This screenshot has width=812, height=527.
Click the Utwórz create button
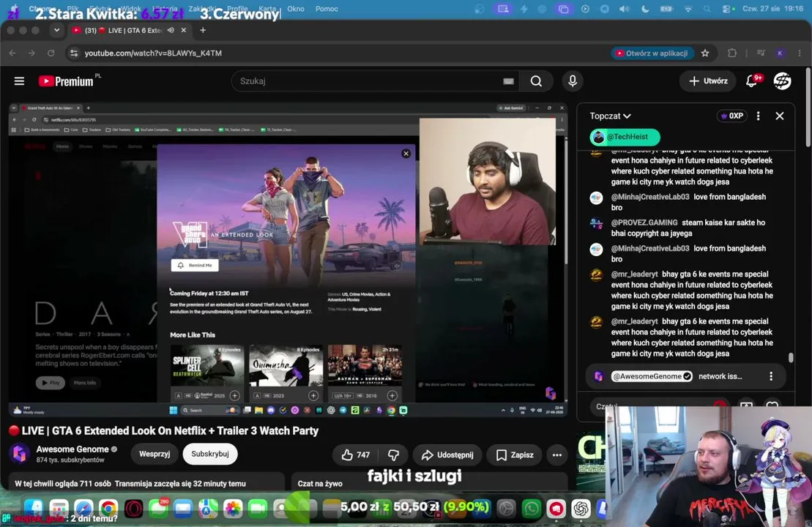click(x=707, y=81)
